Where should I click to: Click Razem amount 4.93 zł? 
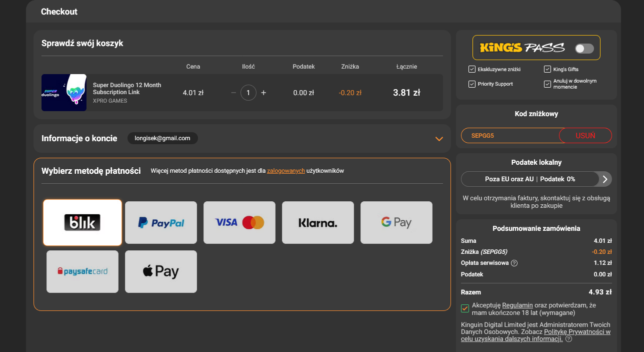600,292
